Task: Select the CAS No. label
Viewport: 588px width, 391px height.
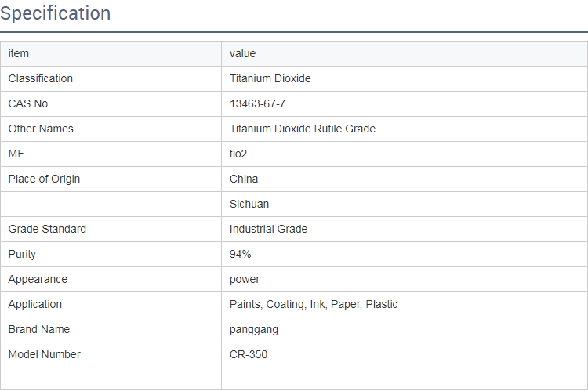Action: 30,103
